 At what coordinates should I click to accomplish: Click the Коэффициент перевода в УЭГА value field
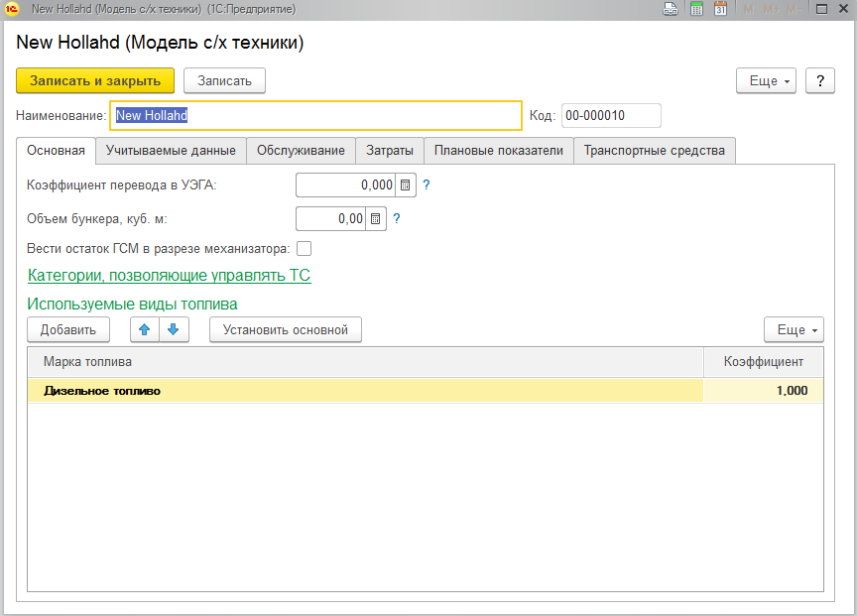(x=345, y=185)
